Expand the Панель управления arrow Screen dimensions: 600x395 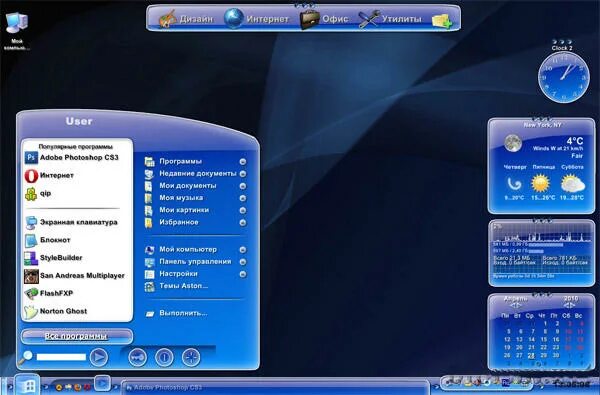coord(243,262)
